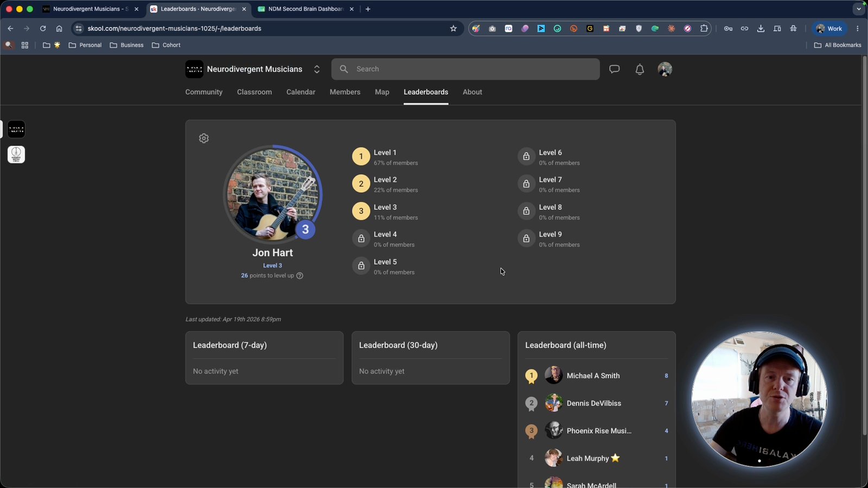
Task: Open the Chrome three-dot menu
Action: point(858,28)
